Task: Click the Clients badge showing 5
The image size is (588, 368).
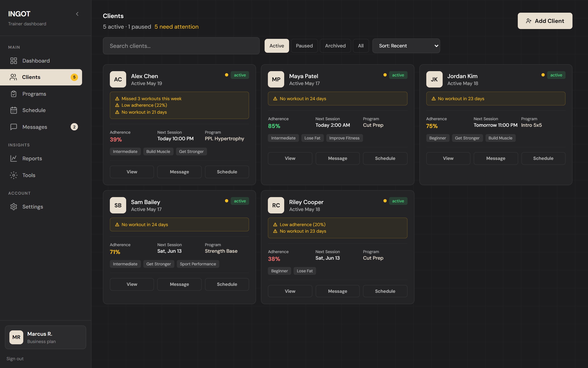Action: click(x=74, y=77)
